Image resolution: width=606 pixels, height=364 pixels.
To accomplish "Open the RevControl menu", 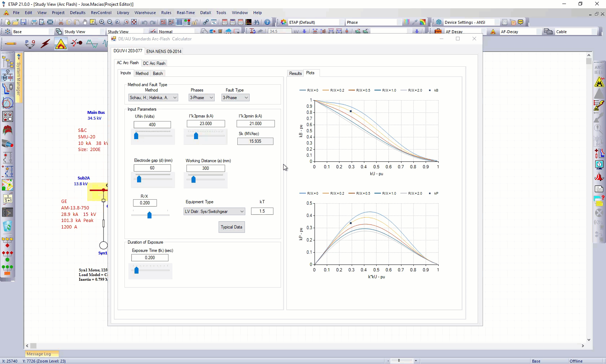I will pyautogui.click(x=101, y=13).
